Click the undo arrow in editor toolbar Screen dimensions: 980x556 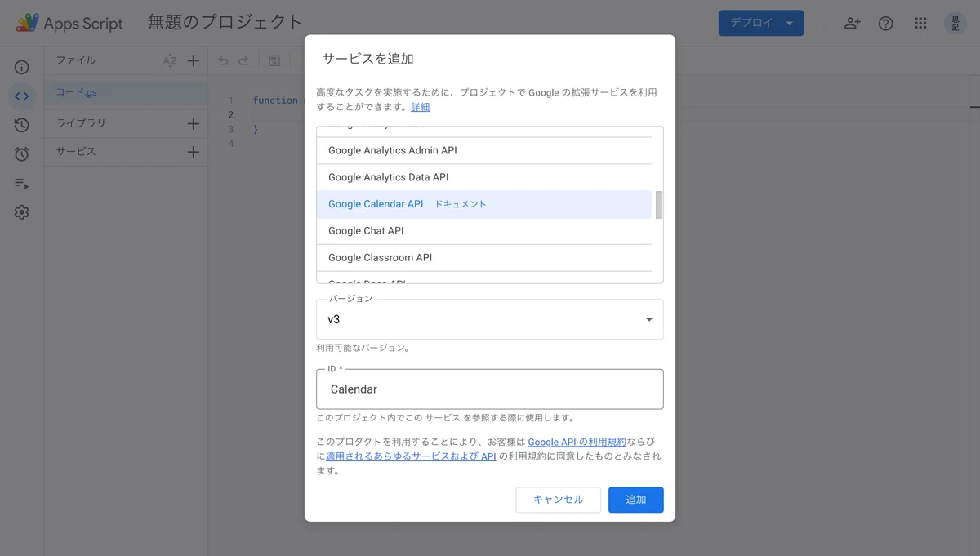223,60
